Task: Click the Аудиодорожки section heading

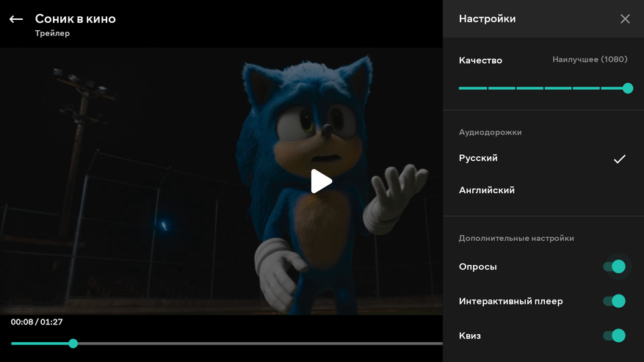Action: 490,132
